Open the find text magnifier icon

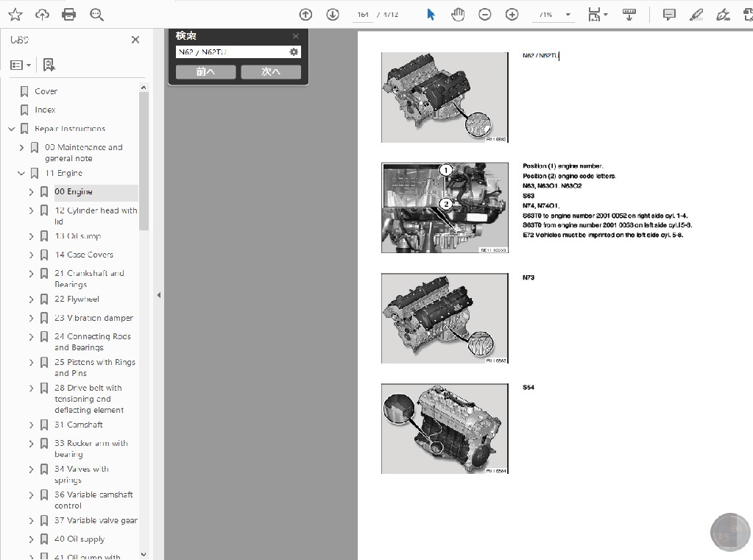click(x=96, y=15)
